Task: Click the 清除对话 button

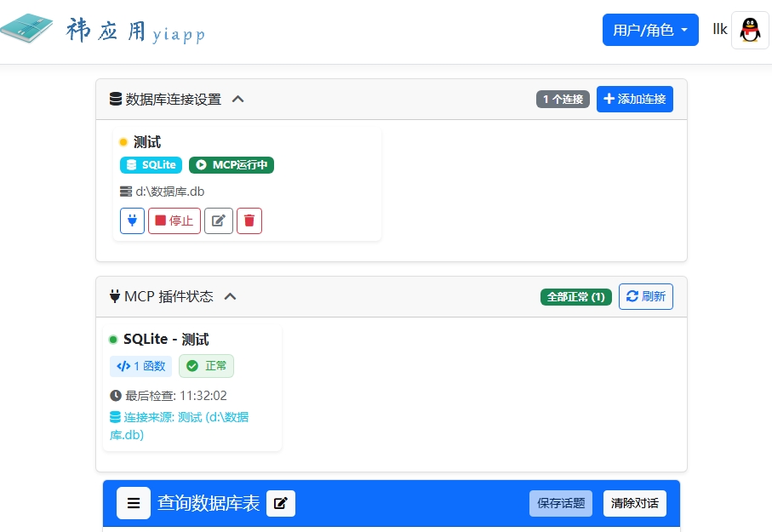Action: coord(635,503)
